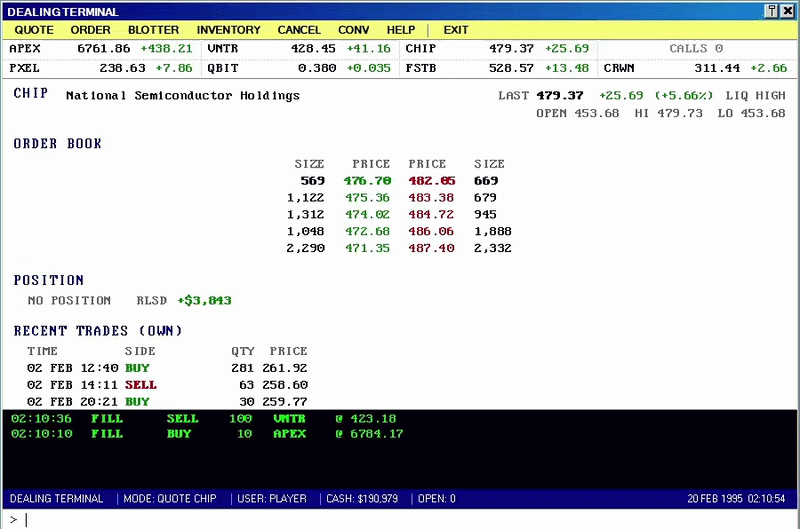Click best bid price 476.70

click(x=367, y=181)
